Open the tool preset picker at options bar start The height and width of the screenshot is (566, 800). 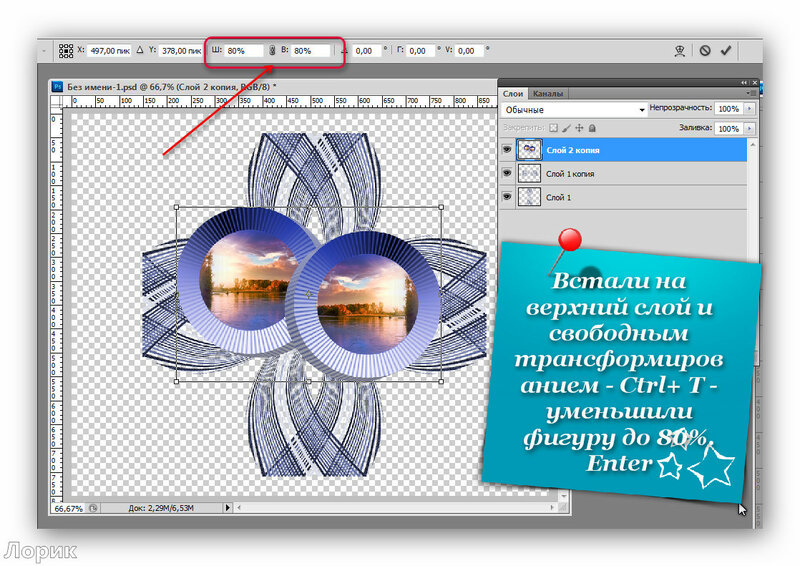[x=44, y=51]
